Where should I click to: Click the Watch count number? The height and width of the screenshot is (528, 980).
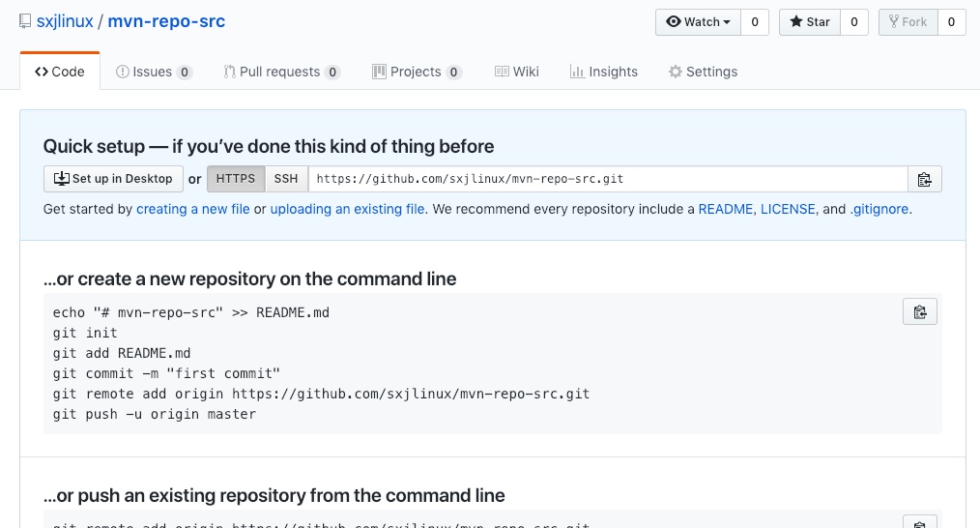point(755,22)
